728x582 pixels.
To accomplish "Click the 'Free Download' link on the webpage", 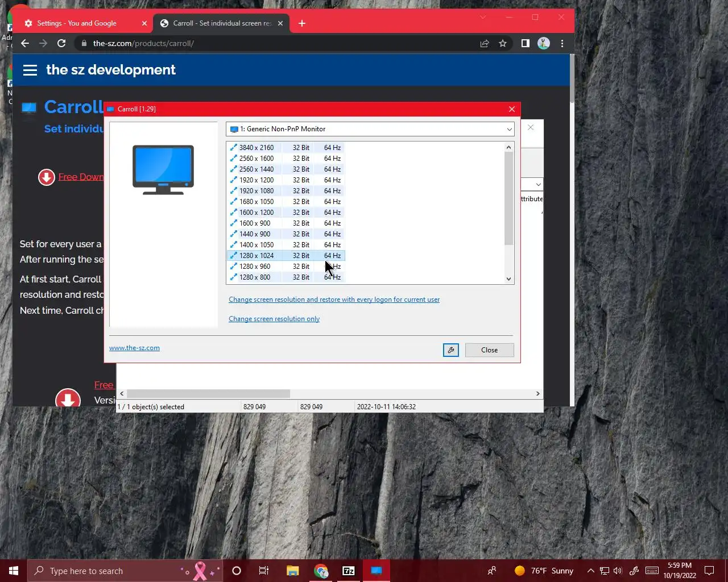I will (81, 177).
